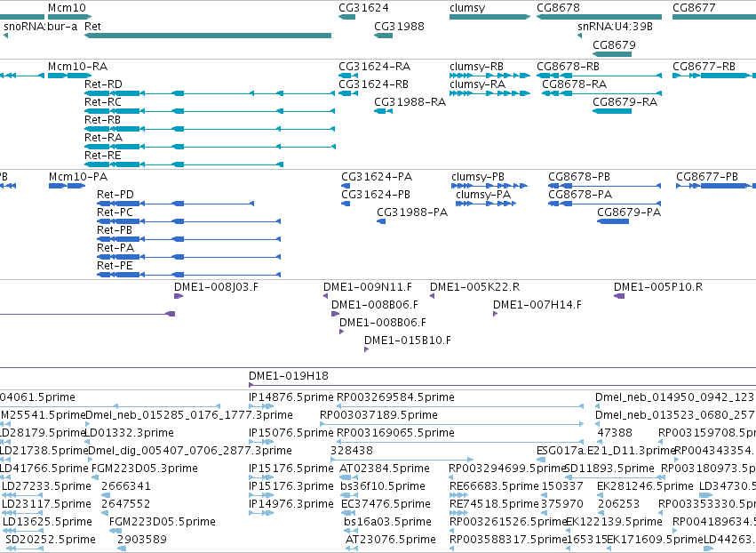Select the clumsy-PA protein label

(483, 195)
